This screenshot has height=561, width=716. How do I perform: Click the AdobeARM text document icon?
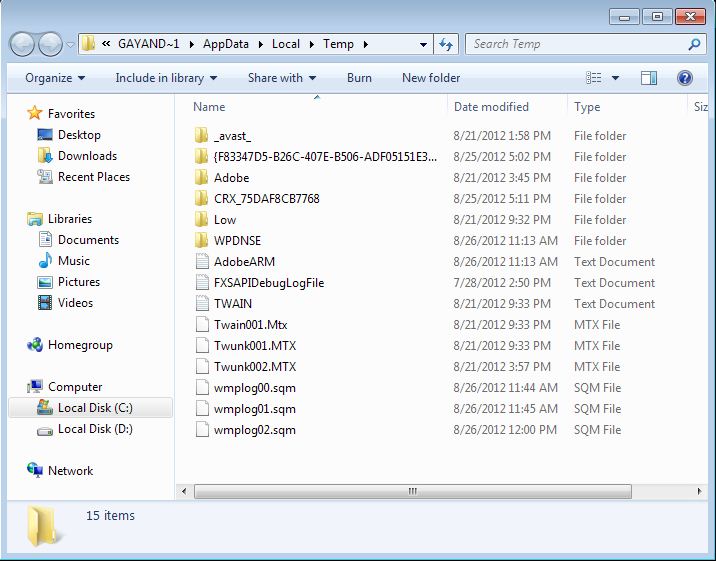click(202, 262)
